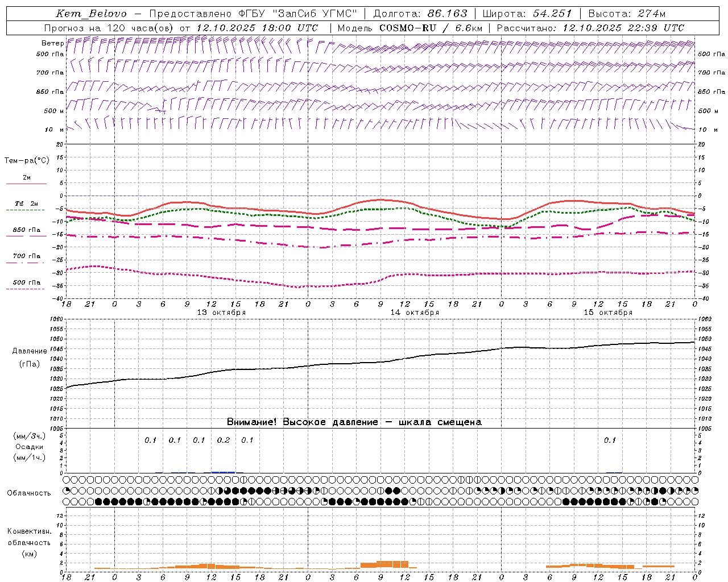Viewport: 728px width, 582px height.
Task: Click the 0.2 precipitation value
Action: tap(224, 440)
